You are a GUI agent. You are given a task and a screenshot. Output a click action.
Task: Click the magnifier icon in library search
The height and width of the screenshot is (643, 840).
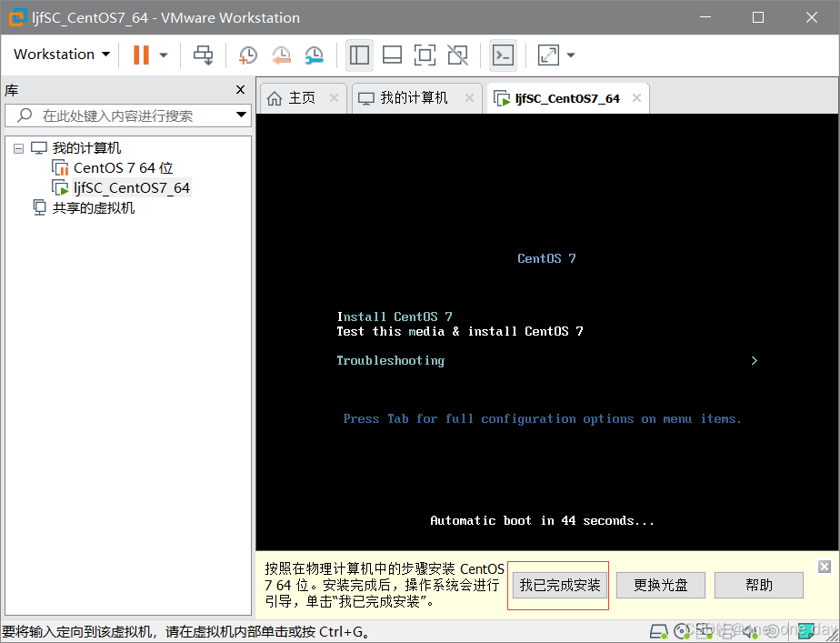click(25, 116)
